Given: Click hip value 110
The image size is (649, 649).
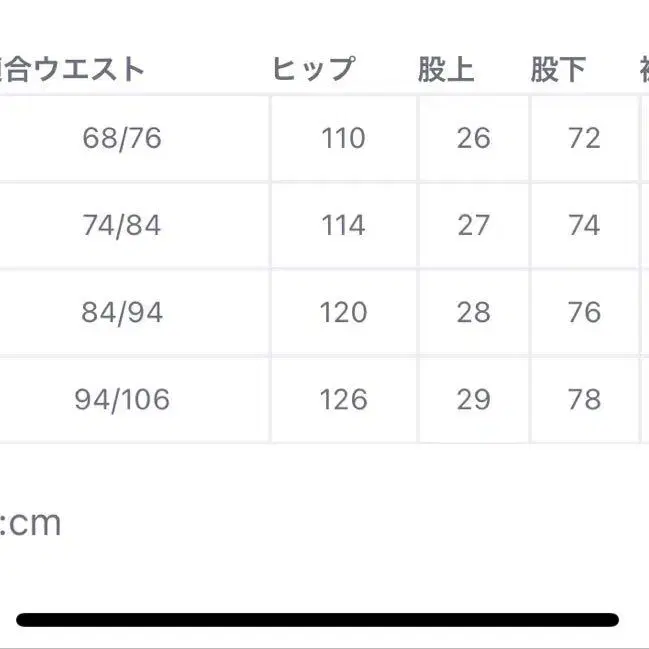Looking at the screenshot, I should coord(343,138).
